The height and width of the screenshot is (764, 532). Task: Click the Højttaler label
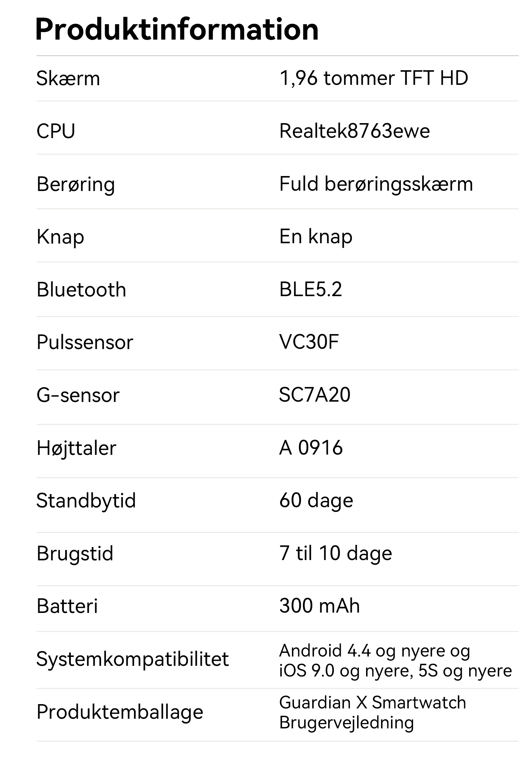[76, 448]
